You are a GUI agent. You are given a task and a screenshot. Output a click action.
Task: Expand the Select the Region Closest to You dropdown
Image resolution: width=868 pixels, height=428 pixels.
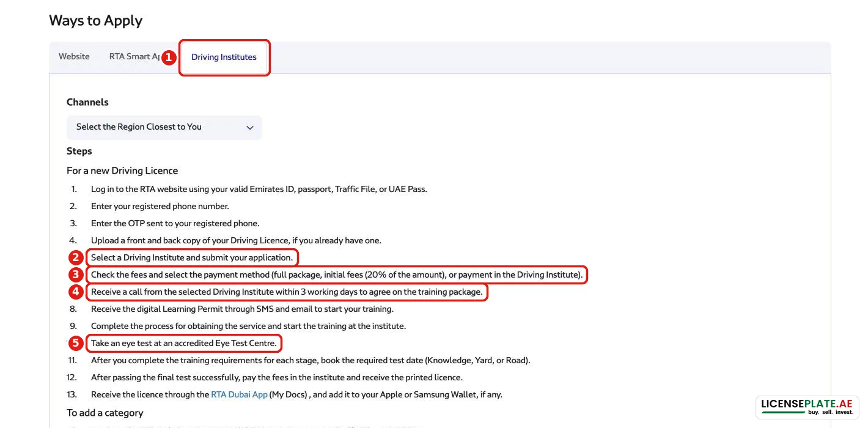click(164, 127)
